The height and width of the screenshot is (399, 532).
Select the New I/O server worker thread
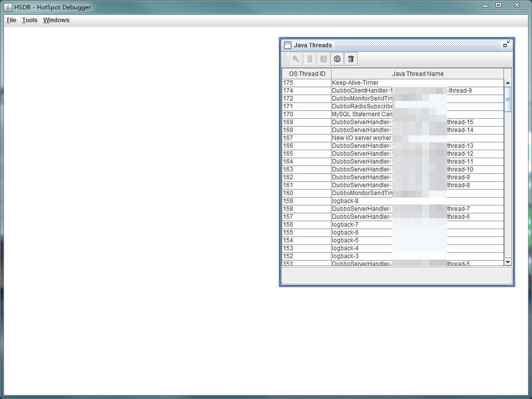tap(418, 138)
